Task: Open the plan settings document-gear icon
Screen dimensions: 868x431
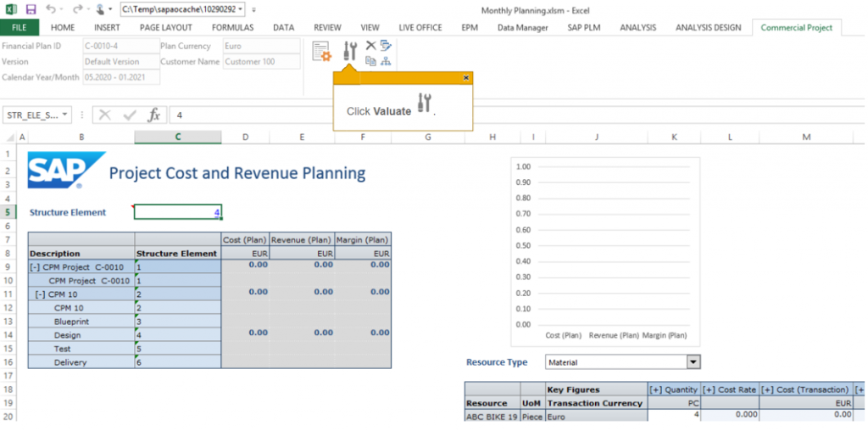Action: [321, 51]
